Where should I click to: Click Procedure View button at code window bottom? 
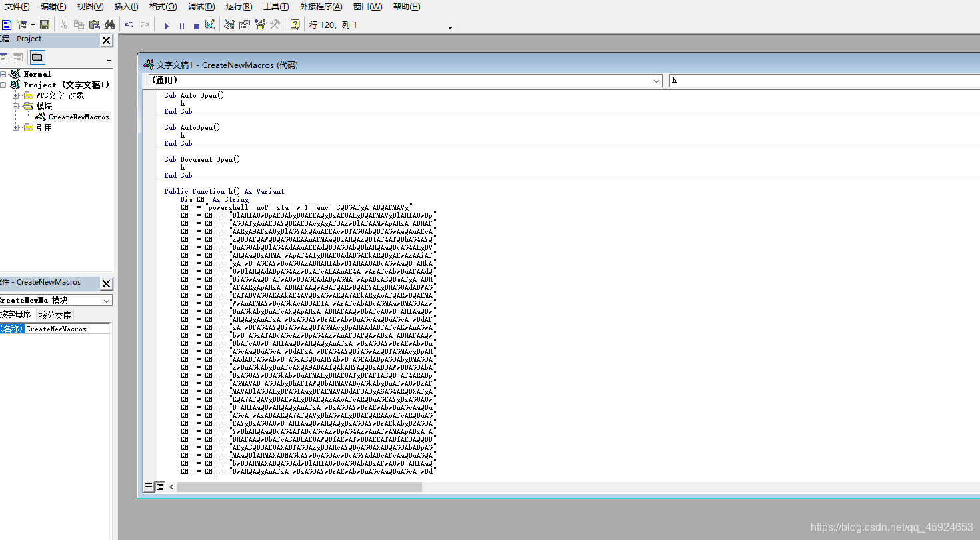(149, 487)
